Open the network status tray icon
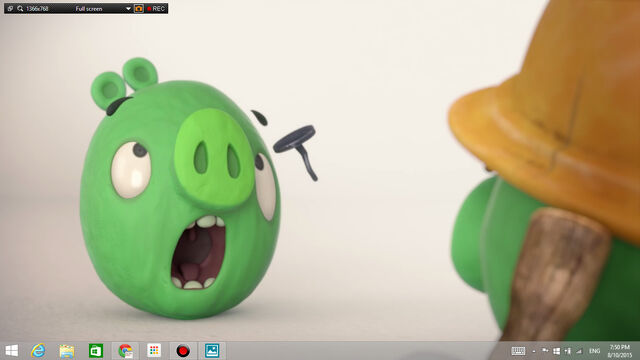Viewport: 640px width, 360px height. pyautogui.click(x=568, y=351)
